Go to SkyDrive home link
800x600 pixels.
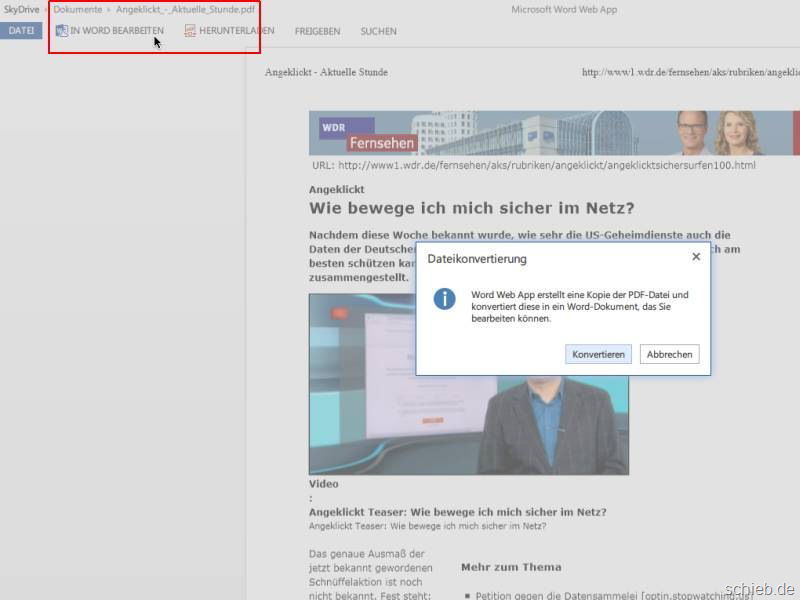[21, 10]
